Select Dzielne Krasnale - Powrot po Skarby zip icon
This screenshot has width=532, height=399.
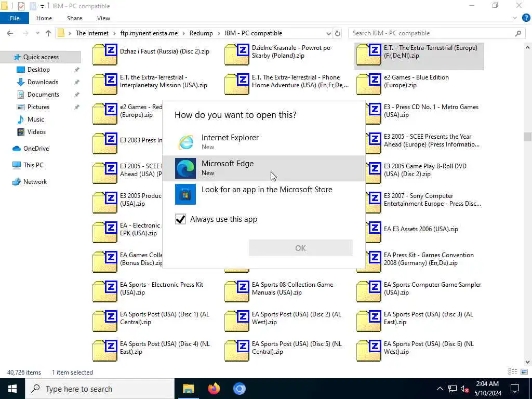point(237,54)
